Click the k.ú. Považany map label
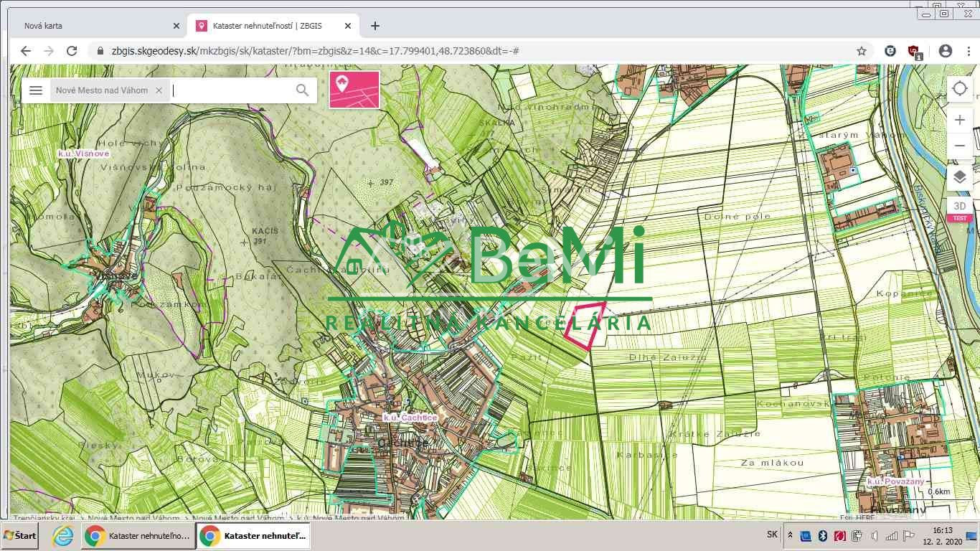 pos(896,481)
